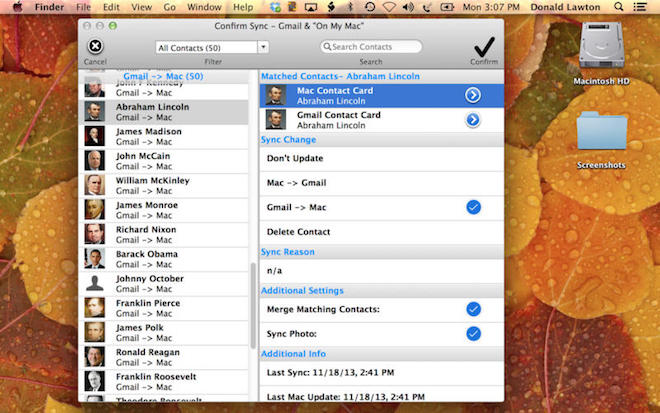Viewport: 660px width, 413px height.
Task: Open Gmail Contact Card detail arrow
Action: coord(473,120)
